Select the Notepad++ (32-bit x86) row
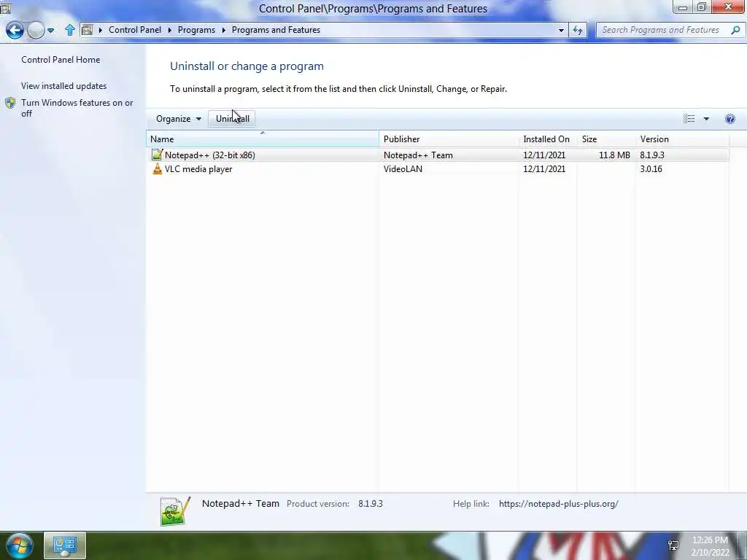The height and width of the screenshot is (560, 747). pyautogui.click(x=438, y=155)
